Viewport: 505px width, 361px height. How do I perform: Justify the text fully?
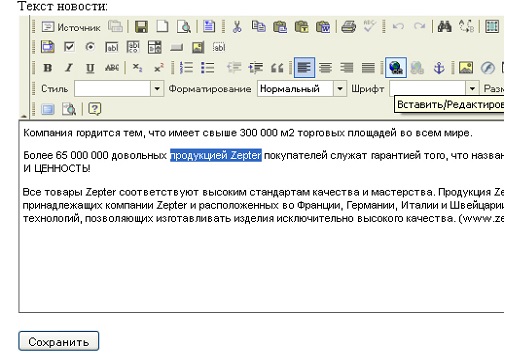point(368,68)
